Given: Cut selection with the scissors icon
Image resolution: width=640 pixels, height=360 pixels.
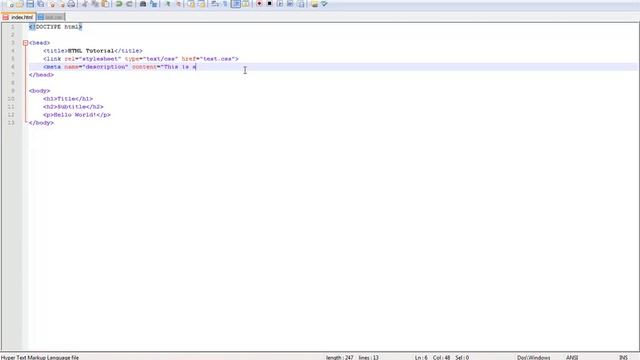Looking at the screenshot, I should [84, 4].
